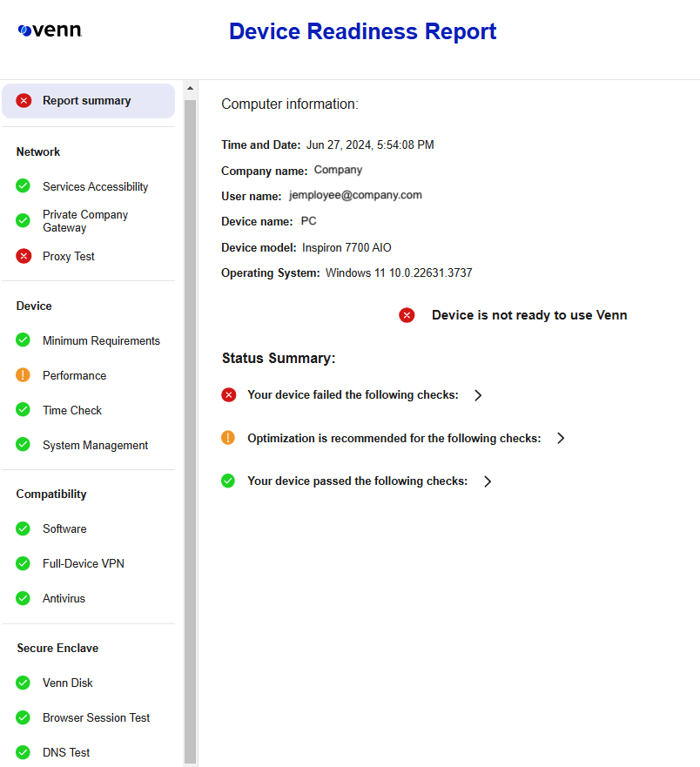Click the Company name value 'Company'
The height and width of the screenshot is (767, 700).
pos(338,170)
